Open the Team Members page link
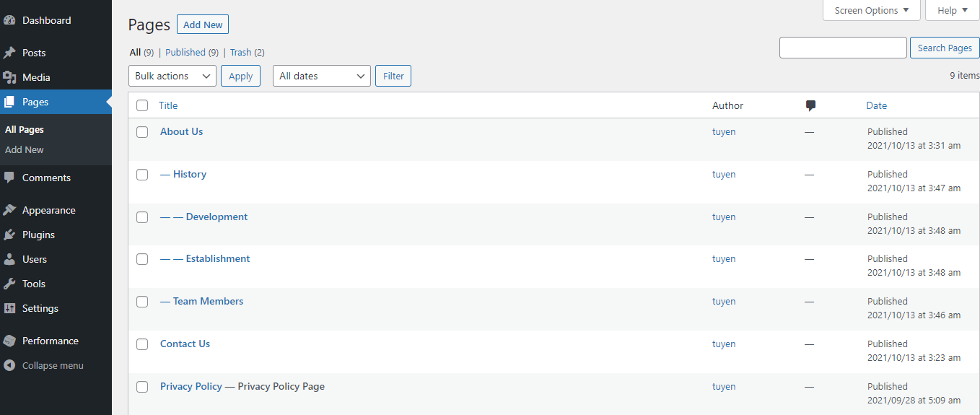Image resolution: width=980 pixels, height=415 pixels. coord(208,301)
